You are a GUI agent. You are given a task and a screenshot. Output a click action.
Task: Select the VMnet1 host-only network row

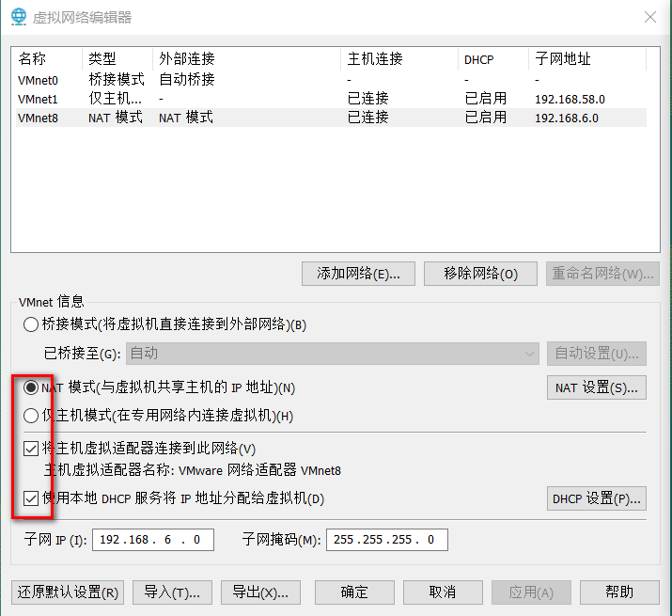coord(39,99)
